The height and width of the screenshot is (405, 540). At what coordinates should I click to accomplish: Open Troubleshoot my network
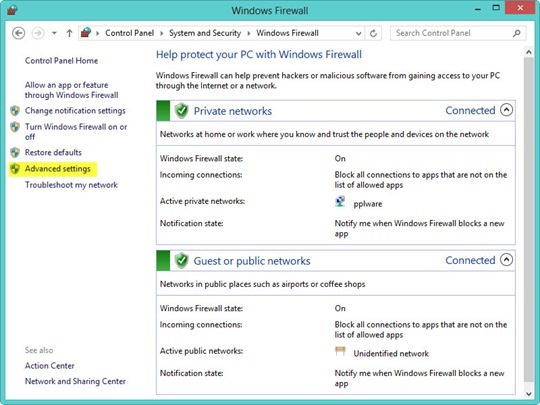71,185
